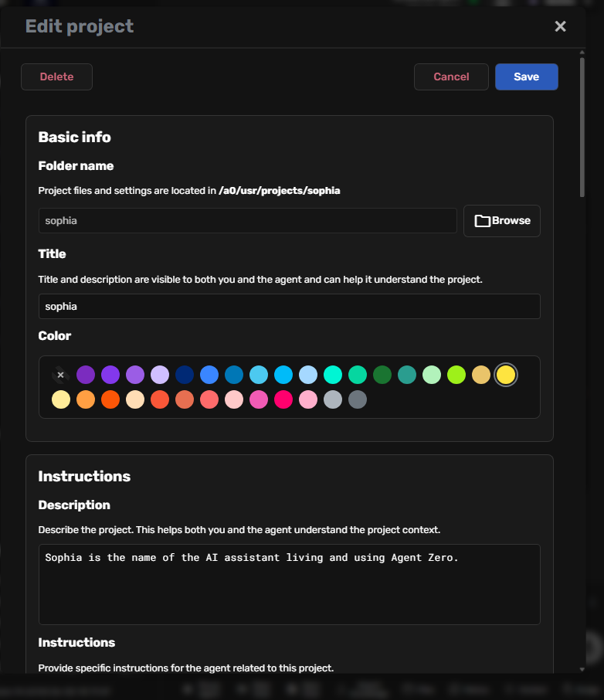Choose the bright orange swatch in second row
The width and height of the screenshot is (604, 700).
110,400
